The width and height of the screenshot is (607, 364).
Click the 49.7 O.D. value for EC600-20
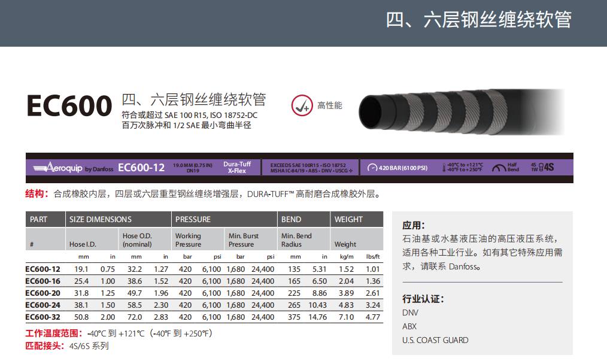pos(135,293)
